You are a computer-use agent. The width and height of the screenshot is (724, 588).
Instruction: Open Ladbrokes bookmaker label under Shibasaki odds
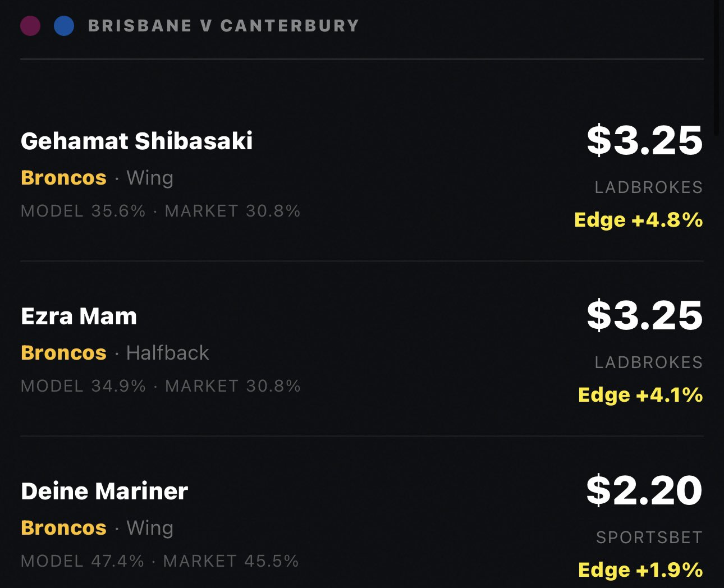(649, 187)
